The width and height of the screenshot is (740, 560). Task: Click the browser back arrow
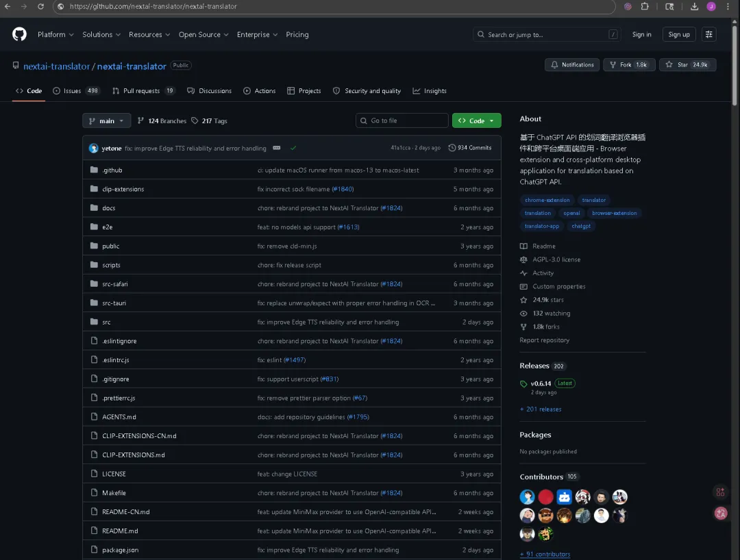pos(8,7)
